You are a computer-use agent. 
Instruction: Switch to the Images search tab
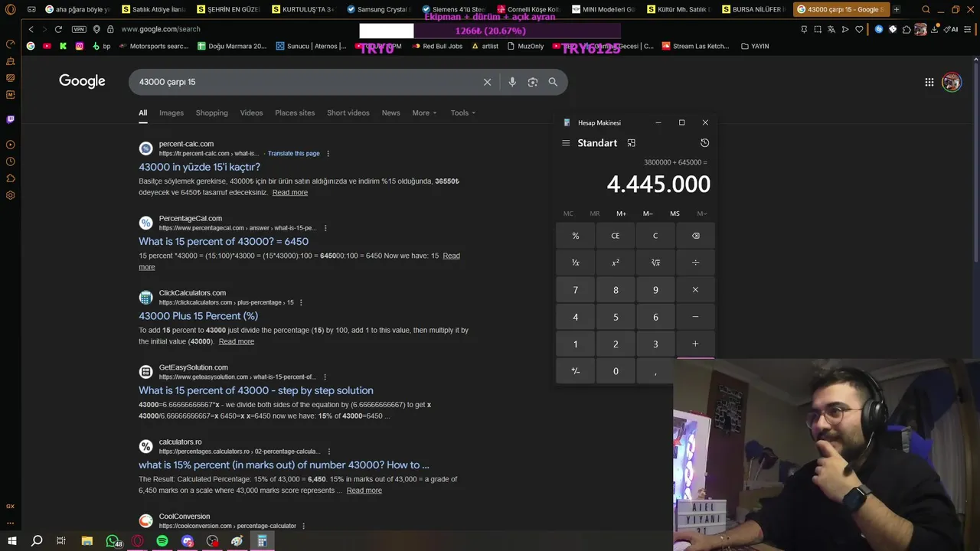[171, 112]
